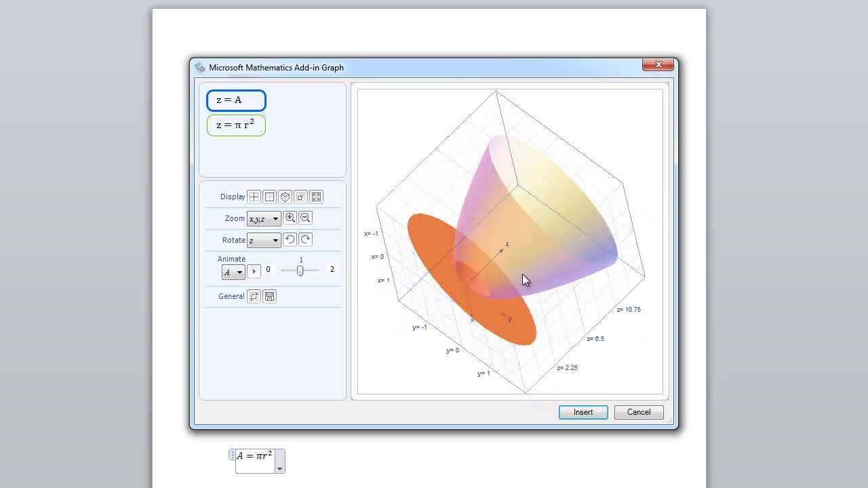This screenshot has height=488, width=868.
Task: Open the document equation options arrow
Action: (x=279, y=468)
